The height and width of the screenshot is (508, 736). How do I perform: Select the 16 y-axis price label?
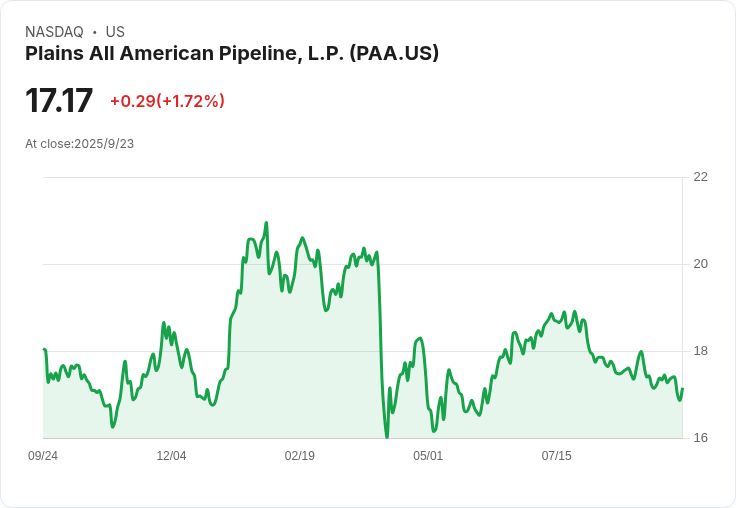coord(700,438)
